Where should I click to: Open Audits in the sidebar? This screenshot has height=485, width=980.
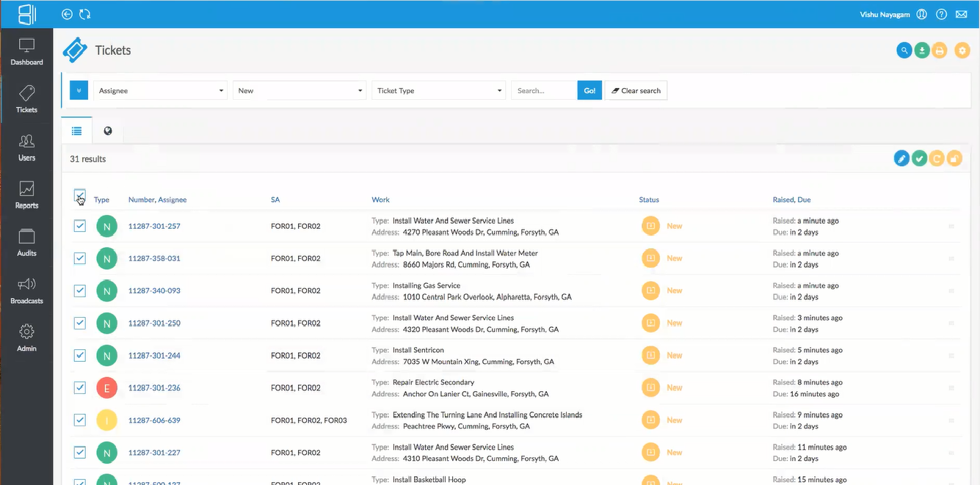pos(26,243)
